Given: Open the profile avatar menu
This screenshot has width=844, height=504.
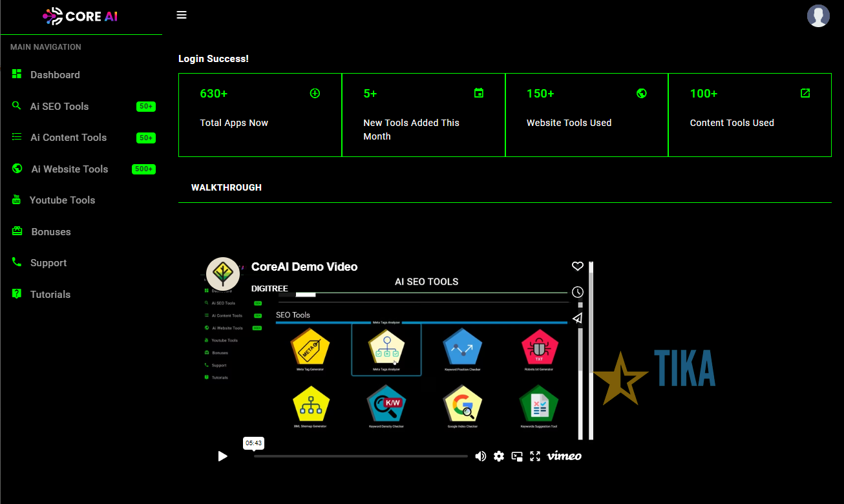Looking at the screenshot, I should click(818, 16).
